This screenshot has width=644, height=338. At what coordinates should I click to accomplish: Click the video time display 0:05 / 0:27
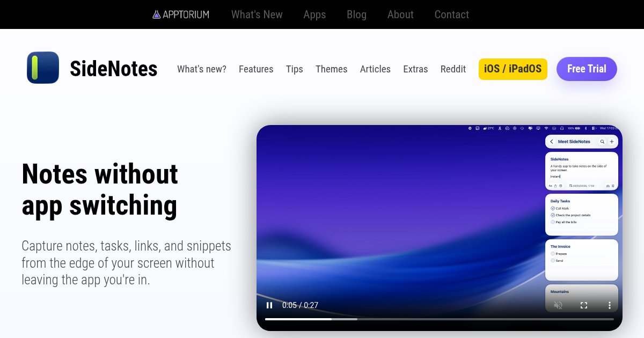point(301,305)
